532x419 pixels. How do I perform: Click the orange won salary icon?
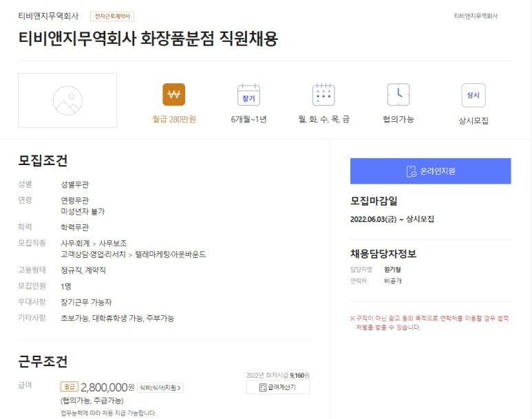[x=173, y=94]
